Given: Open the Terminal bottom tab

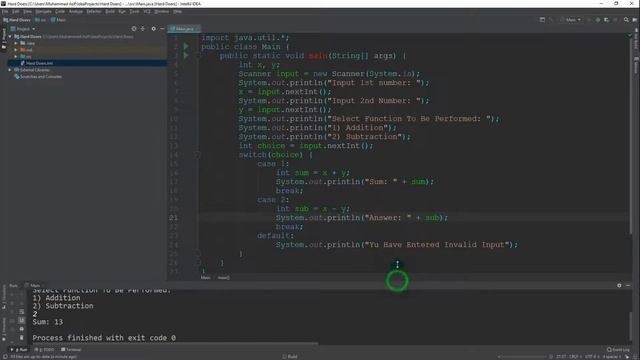Looking at the screenshot, I should 71,350.
